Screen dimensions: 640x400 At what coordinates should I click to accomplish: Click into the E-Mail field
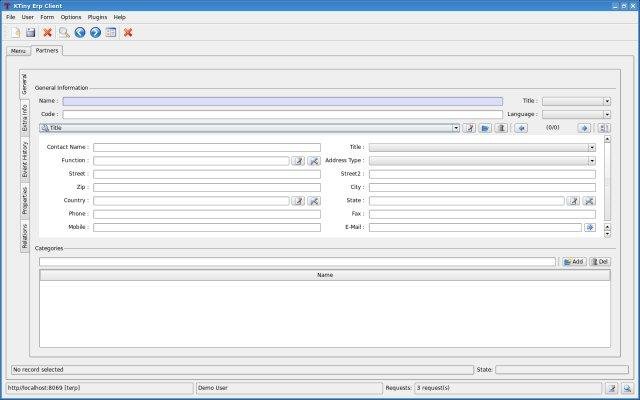point(475,227)
